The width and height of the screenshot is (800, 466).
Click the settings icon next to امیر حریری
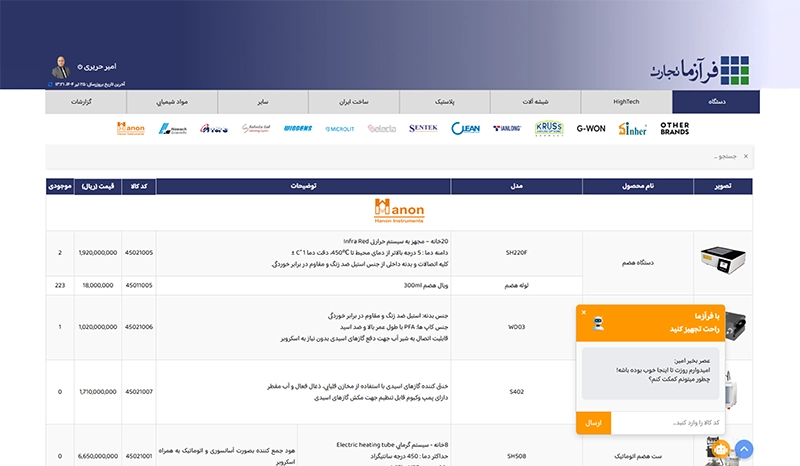click(80, 67)
